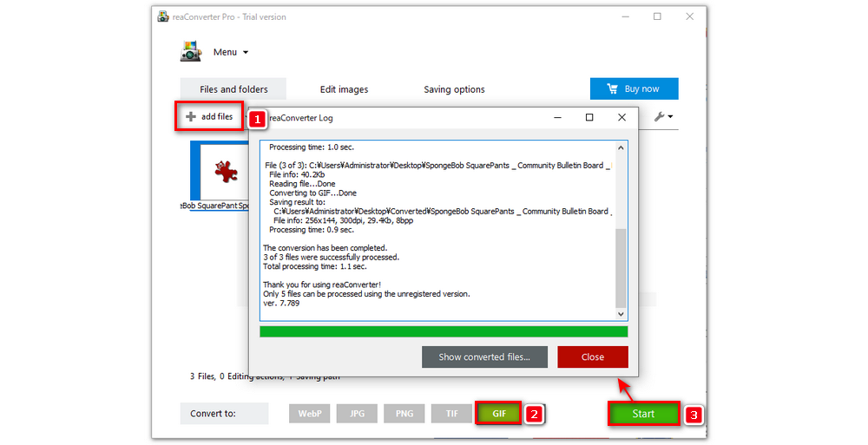Minimize the reaConverter Log dialog
Image resolution: width=868 pixels, height=445 pixels.
pos(556,117)
